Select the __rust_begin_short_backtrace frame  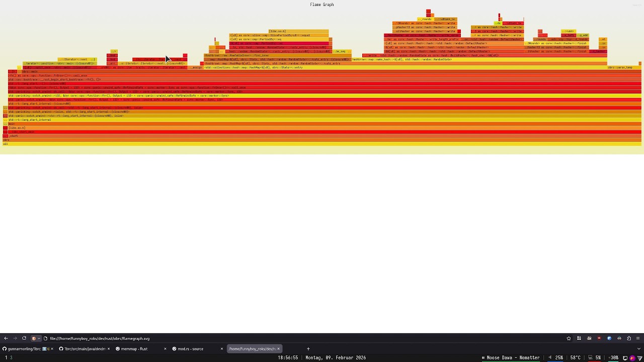pos(325,79)
